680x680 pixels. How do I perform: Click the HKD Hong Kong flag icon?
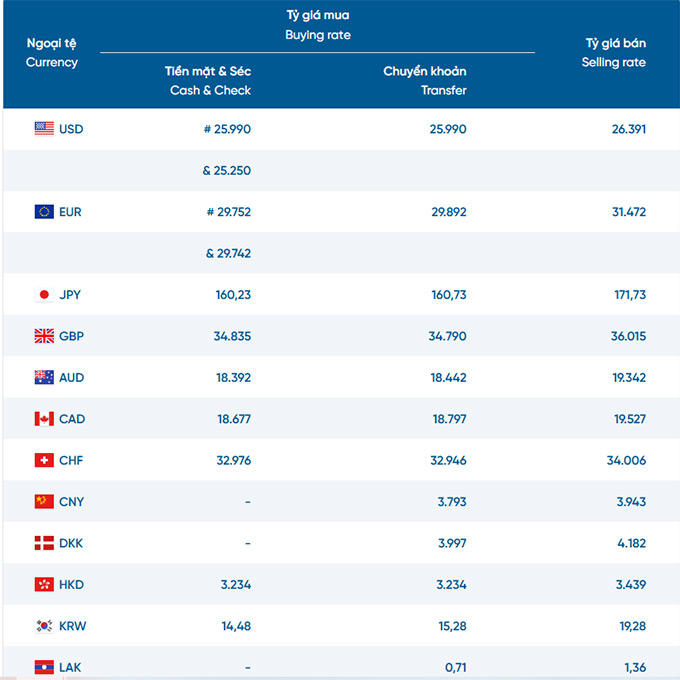point(44,584)
